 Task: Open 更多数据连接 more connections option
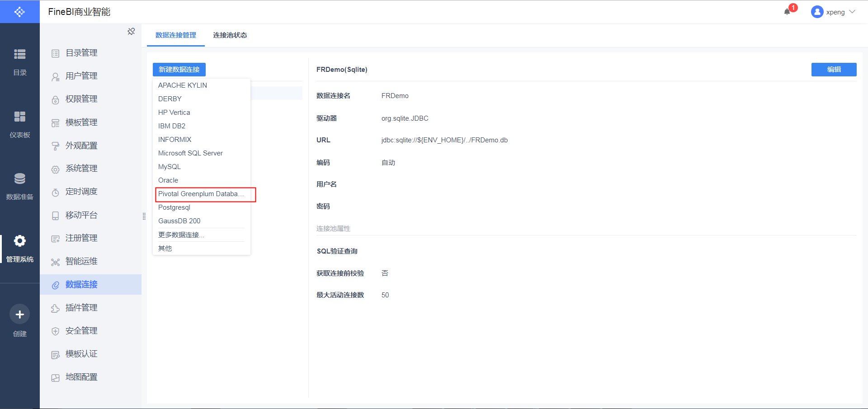point(202,235)
